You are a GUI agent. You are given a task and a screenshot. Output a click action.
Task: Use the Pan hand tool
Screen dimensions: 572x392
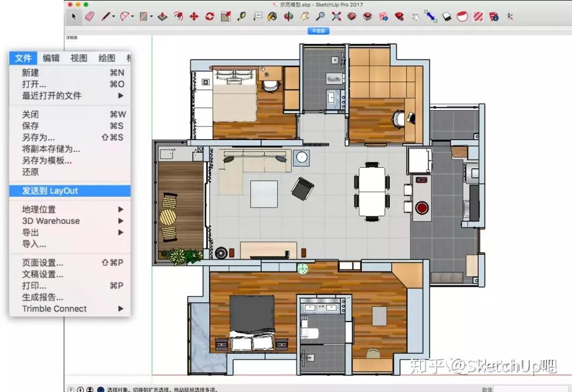[x=303, y=16]
